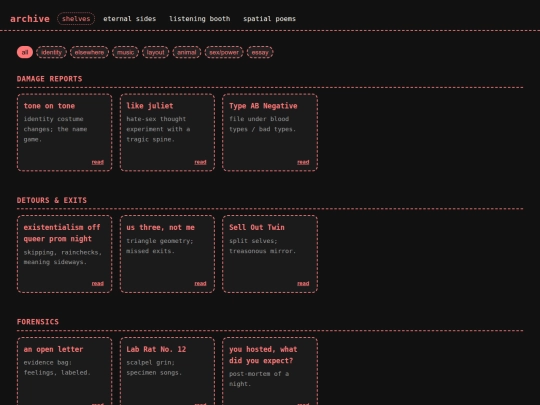Click 'file under blood types' description
The width and height of the screenshot is (540, 405).
point(262,124)
